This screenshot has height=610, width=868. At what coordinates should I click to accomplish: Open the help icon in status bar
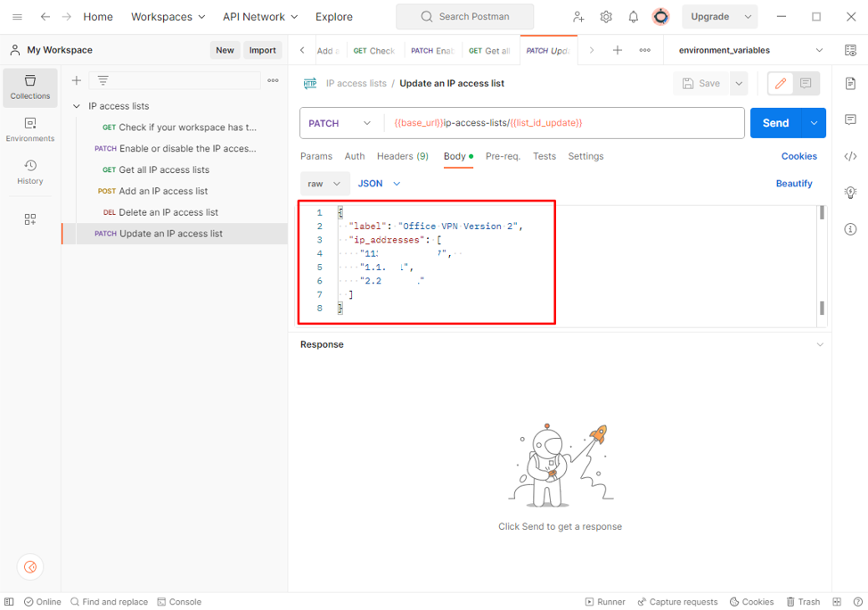857,602
